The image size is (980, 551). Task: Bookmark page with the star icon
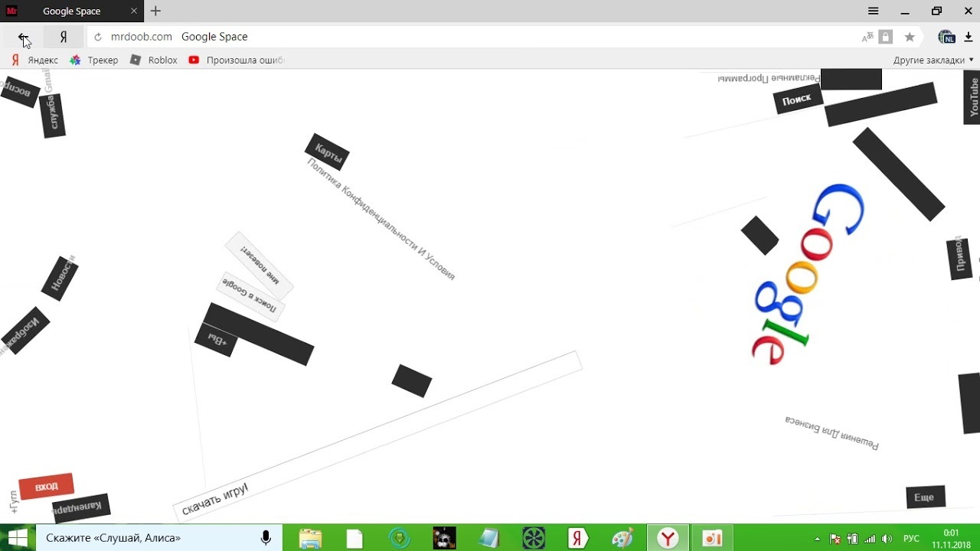[910, 37]
